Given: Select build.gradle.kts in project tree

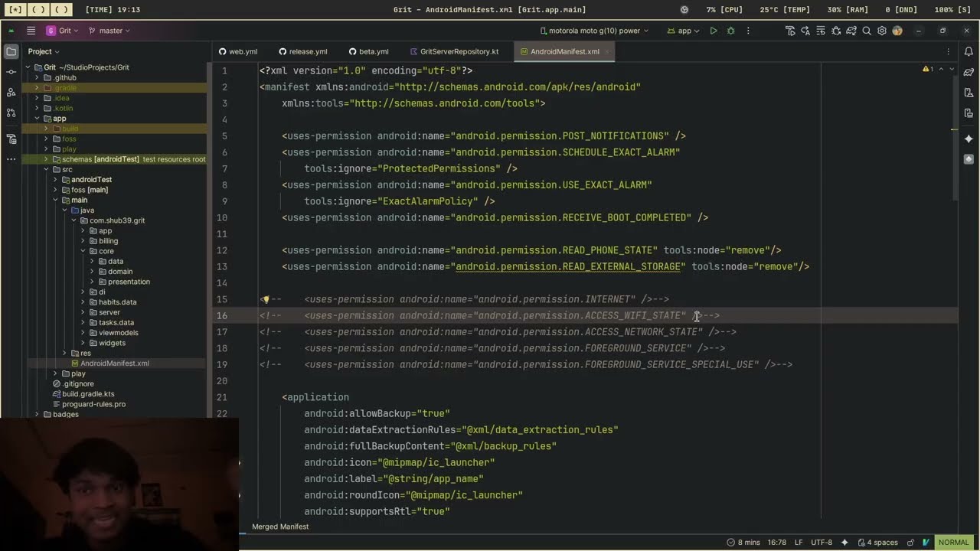Looking at the screenshot, I should point(88,394).
